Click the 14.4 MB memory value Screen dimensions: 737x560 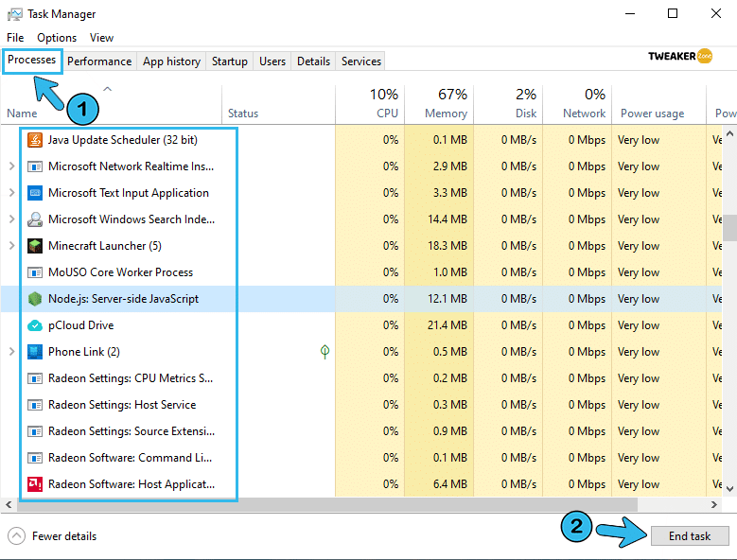coord(447,219)
